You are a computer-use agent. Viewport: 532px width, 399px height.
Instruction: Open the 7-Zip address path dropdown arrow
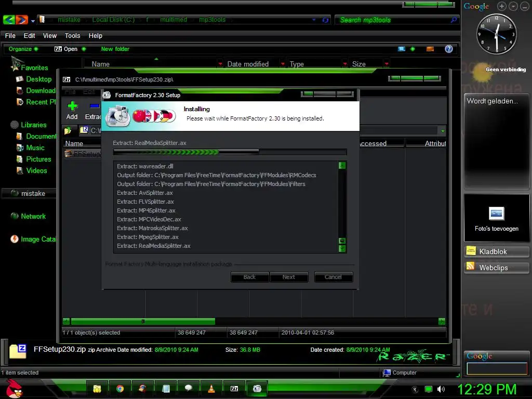point(443,130)
